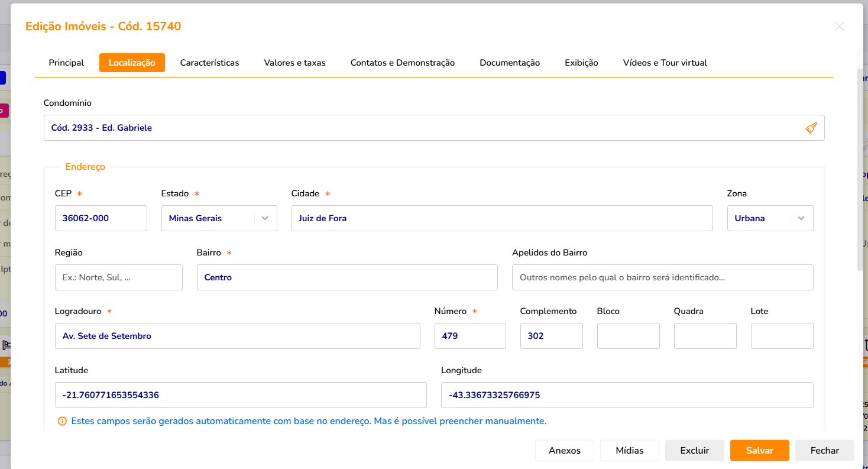Click the Fechar button
The width and height of the screenshot is (868, 469).
(x=824, y=451)
